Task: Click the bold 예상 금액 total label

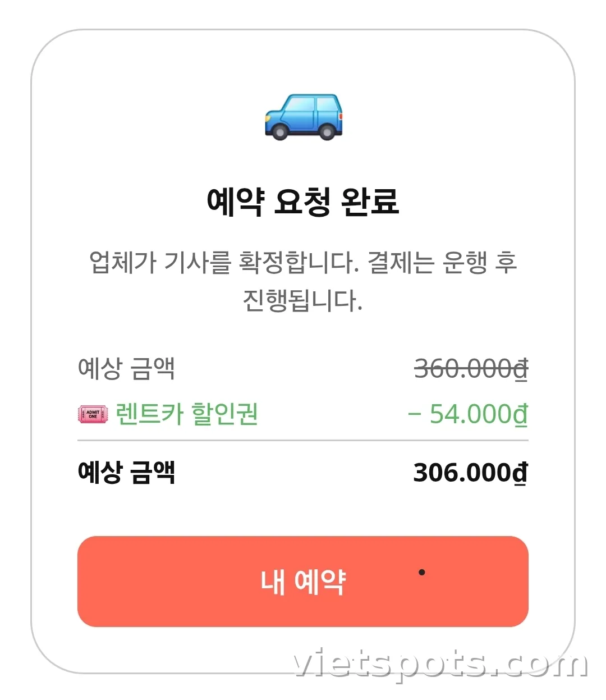Action: tap(127, 472)
